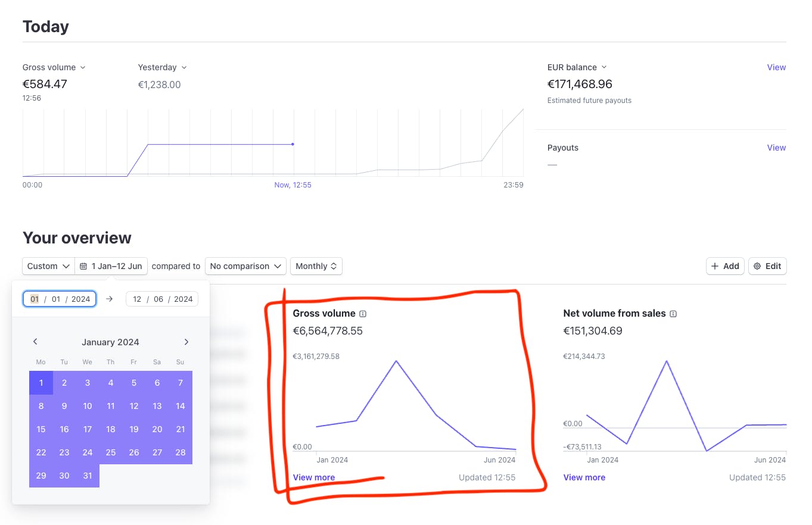
Task: Open the No comparison dropdown
Action: 245,266
